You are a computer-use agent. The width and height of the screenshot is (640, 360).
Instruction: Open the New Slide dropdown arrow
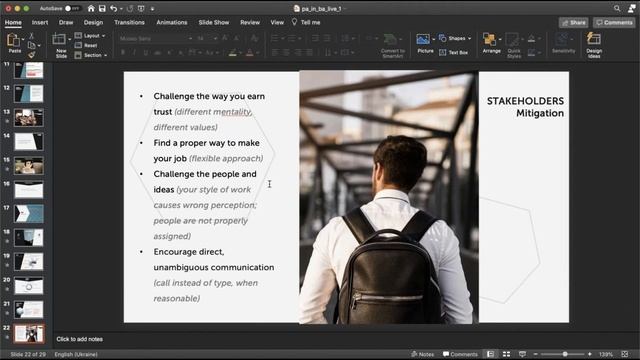click(x=69, y=40)
